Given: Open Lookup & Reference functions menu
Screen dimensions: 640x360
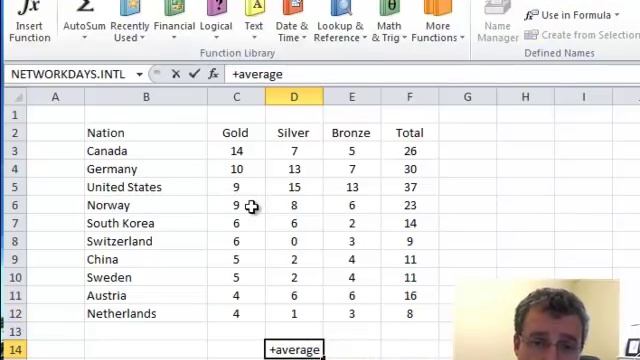Looking at the screenshot, I should click(x=340, y=21).
